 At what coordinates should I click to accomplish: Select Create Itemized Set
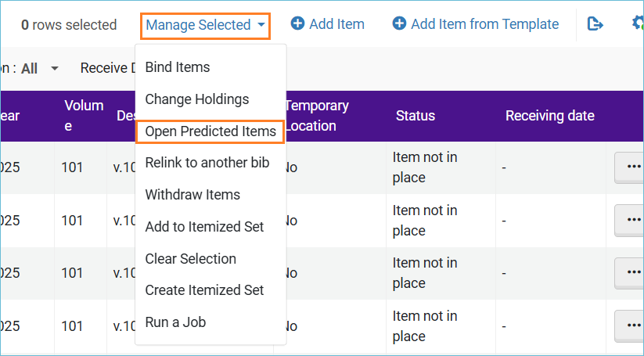(x=204, y=290)
